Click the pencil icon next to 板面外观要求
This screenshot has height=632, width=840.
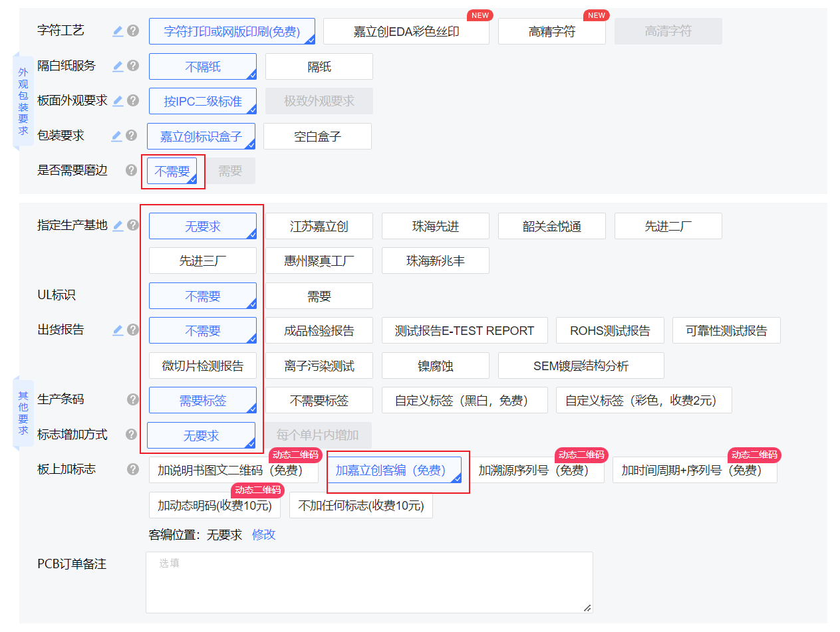(118, 101)
